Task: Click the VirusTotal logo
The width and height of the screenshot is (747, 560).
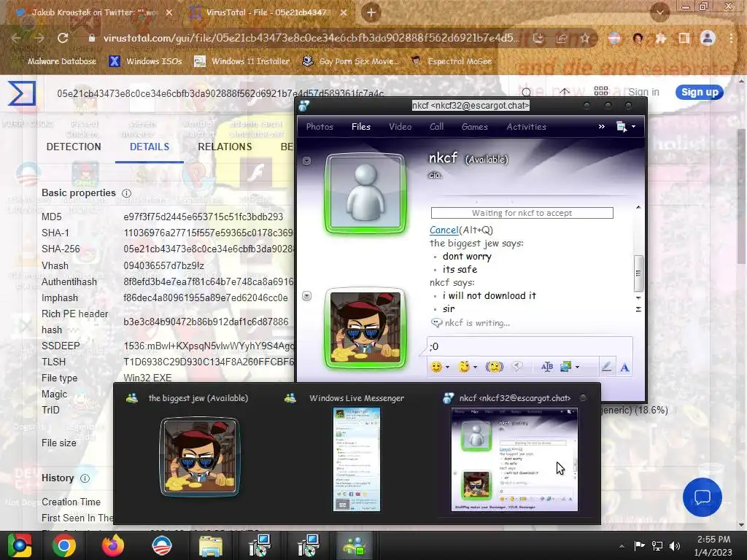Action: 22,93
